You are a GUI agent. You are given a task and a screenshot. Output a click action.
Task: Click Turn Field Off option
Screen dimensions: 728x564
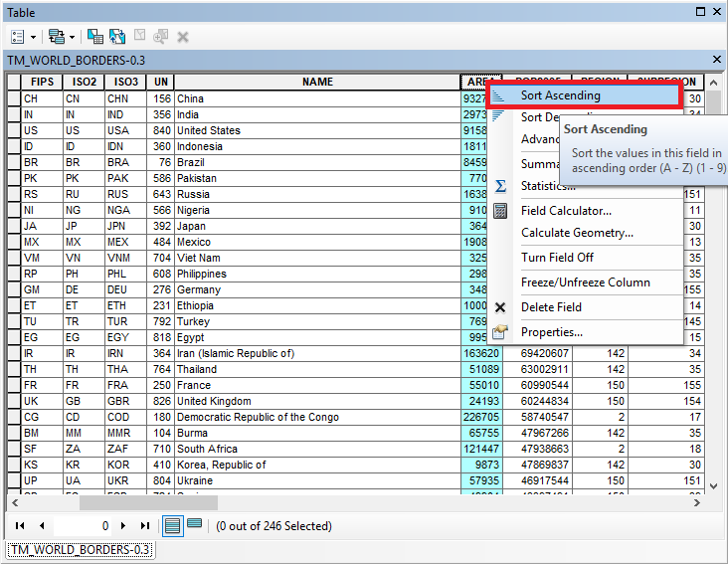coord(561,258)
